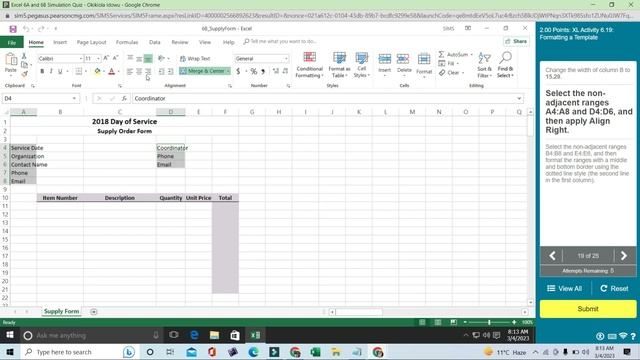The width and height of the screenshot is (640, 360).
Task: Decrease font size with the small A
Action: coord(115,58)
